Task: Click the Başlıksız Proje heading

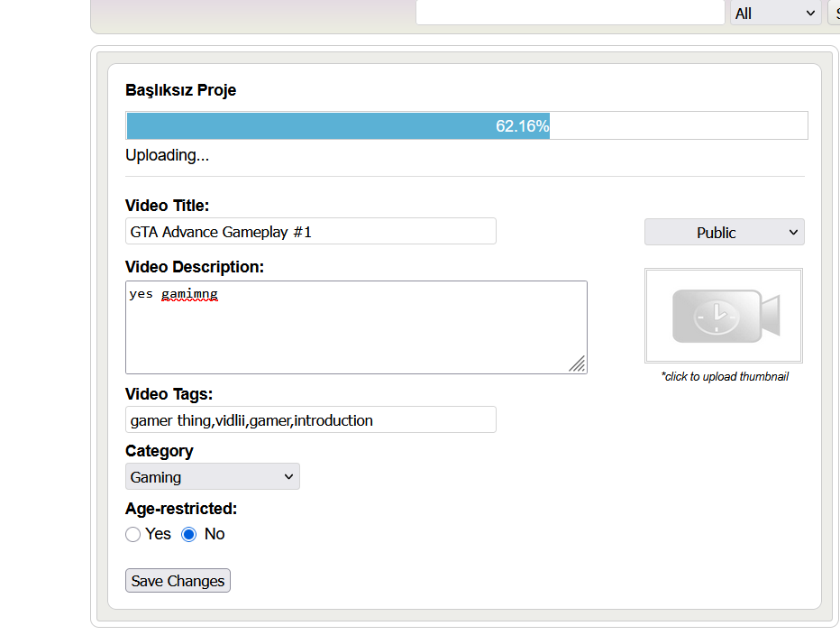Action: (180, 90)
